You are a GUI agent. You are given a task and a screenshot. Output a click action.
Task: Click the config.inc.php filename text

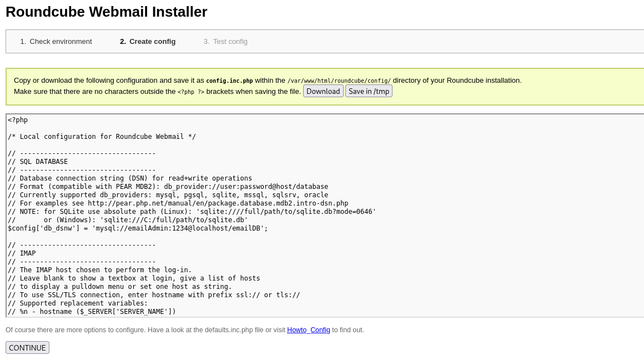230,81
